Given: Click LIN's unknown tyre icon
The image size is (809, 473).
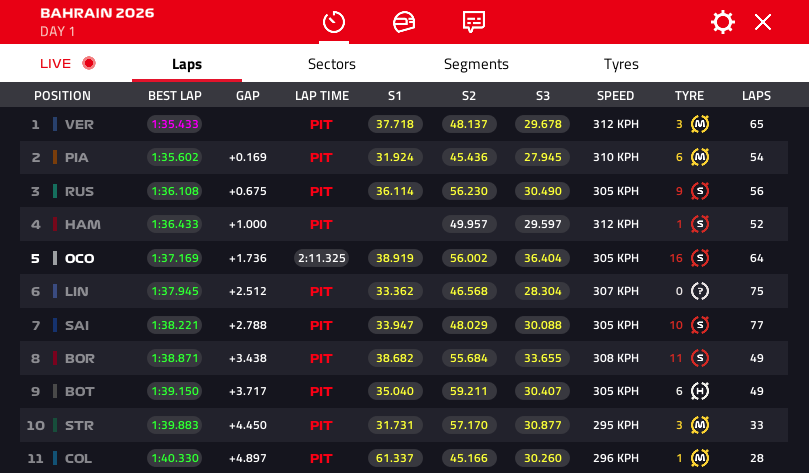Looking at the screenshot, I should pos(700,291).
